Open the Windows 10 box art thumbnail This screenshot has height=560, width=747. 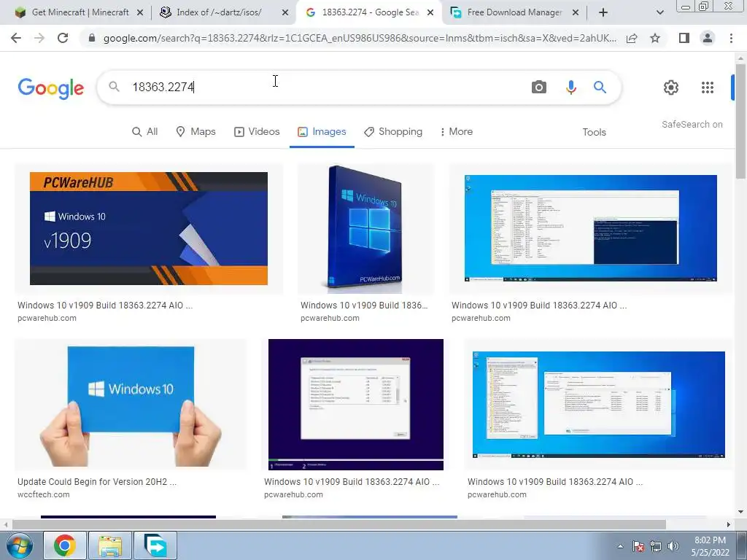[366, 228]
